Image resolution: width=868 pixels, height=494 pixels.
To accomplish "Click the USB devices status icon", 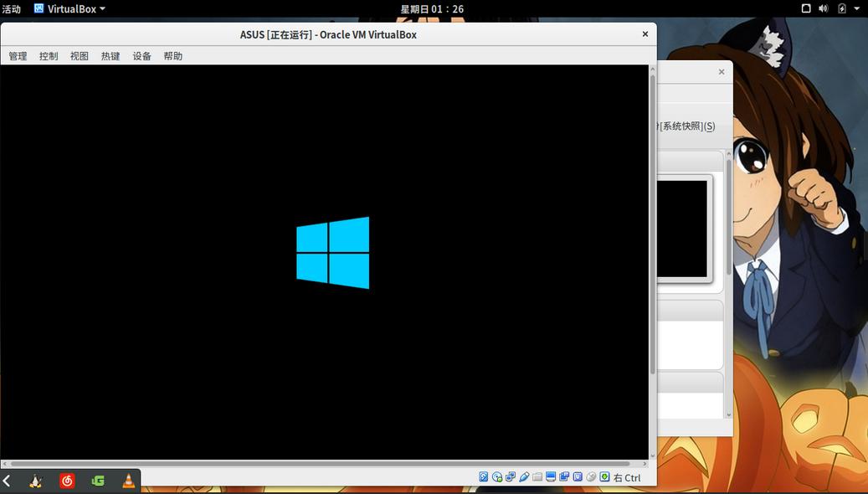I will pyautogui.click(x=524, y=476).
